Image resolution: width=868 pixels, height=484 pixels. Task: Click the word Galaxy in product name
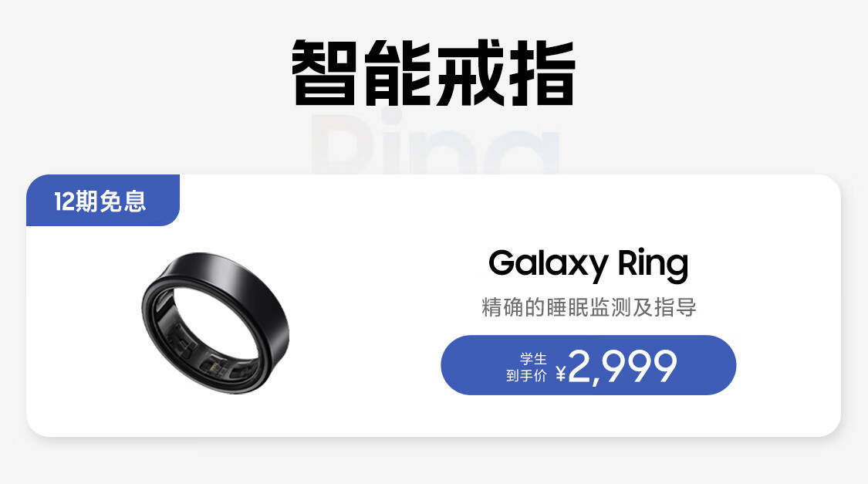(x=549, y=264)
